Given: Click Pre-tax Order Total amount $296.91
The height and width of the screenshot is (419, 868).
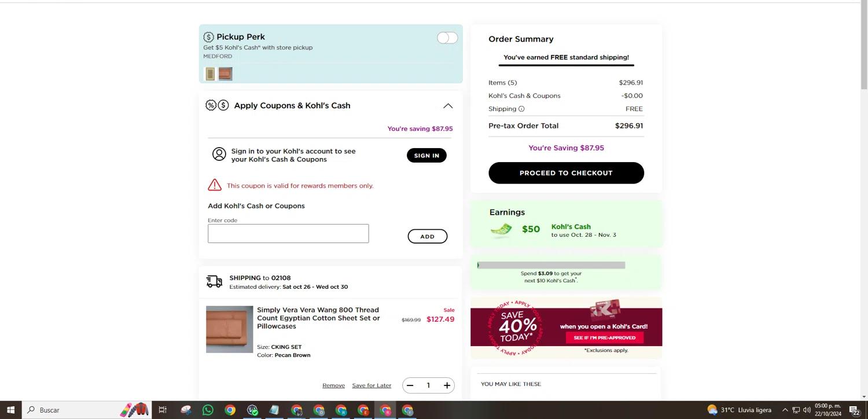Looking at the screenshot, I should (629, 126).
